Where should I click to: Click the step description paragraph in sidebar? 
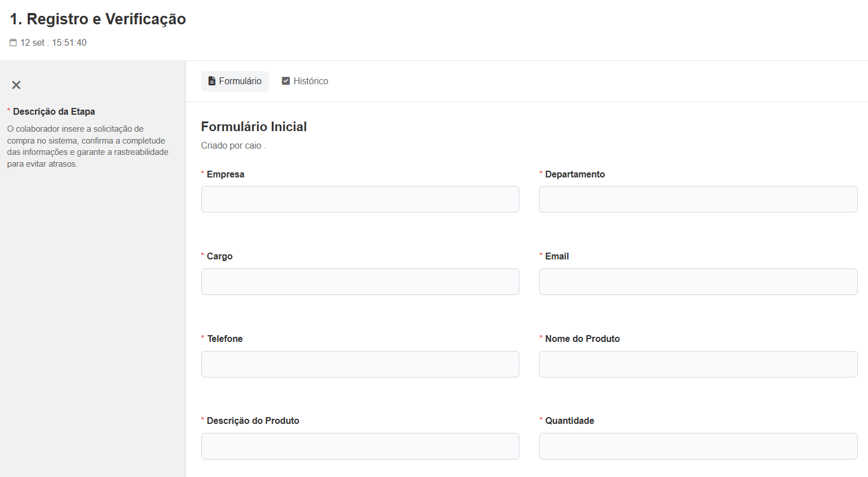point(88,146)
